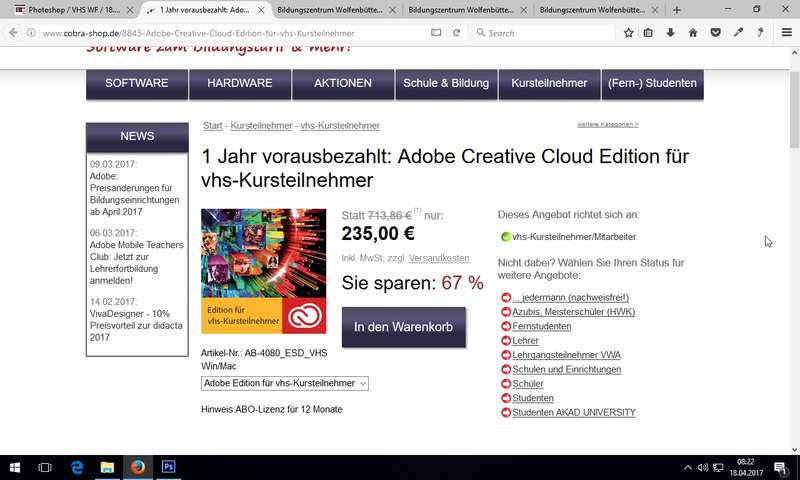Viewport: 800px width, 480px height.
Task: Switch to Photoshop in taskbar
Action: click(x=168, y=467)
